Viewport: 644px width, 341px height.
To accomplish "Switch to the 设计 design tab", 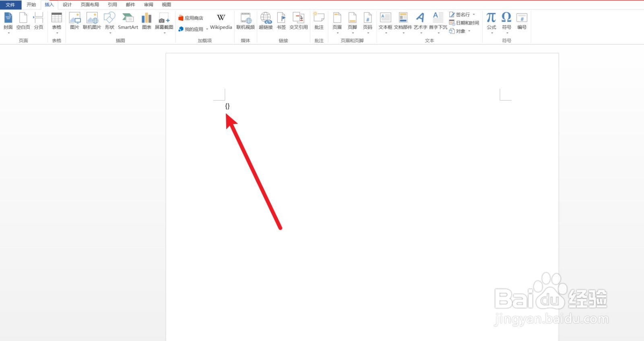I will pyautogui.click(x=67, y=5).
